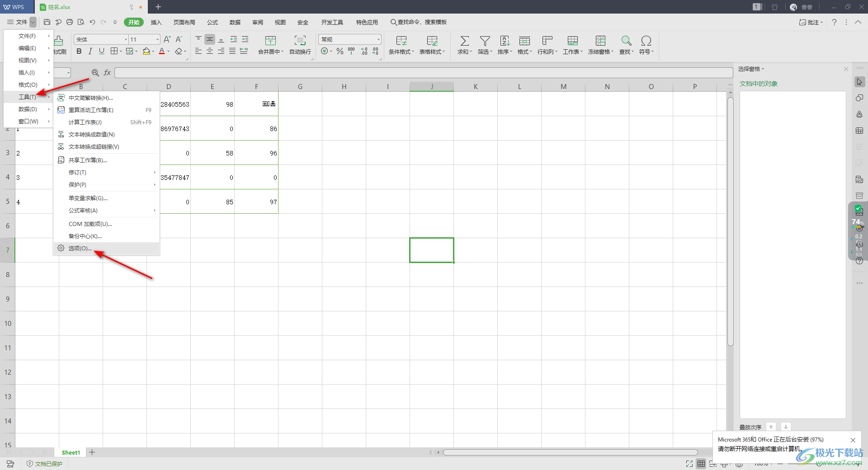Click Merge and Center (合并居中) icon
The height and width of the screenshot is (470, 868).
270,41
